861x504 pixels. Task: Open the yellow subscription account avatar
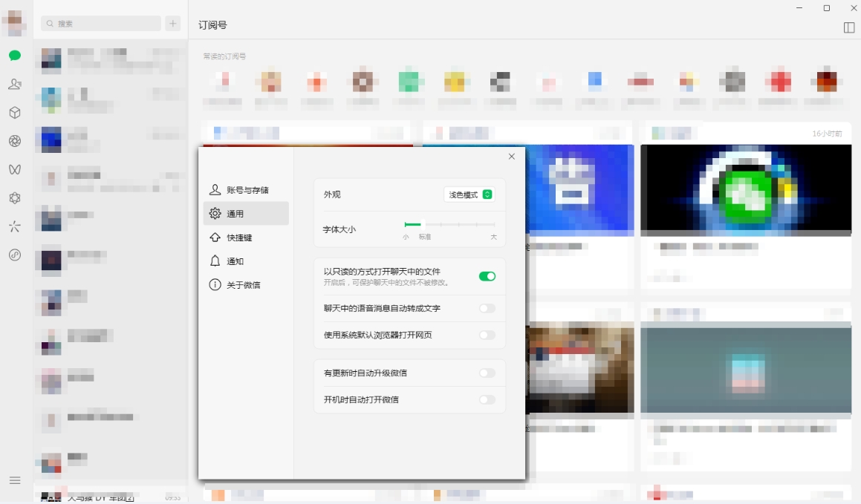455,82
